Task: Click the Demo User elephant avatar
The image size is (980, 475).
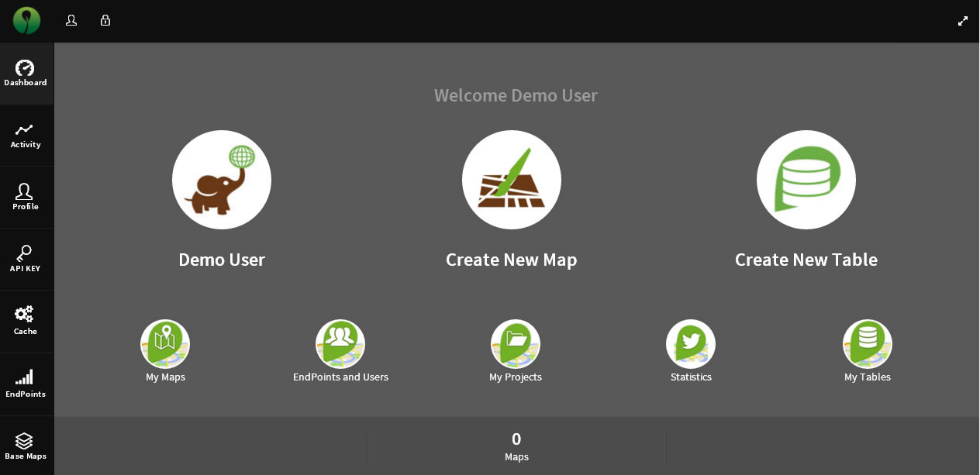Action: (x=222, y=180)
